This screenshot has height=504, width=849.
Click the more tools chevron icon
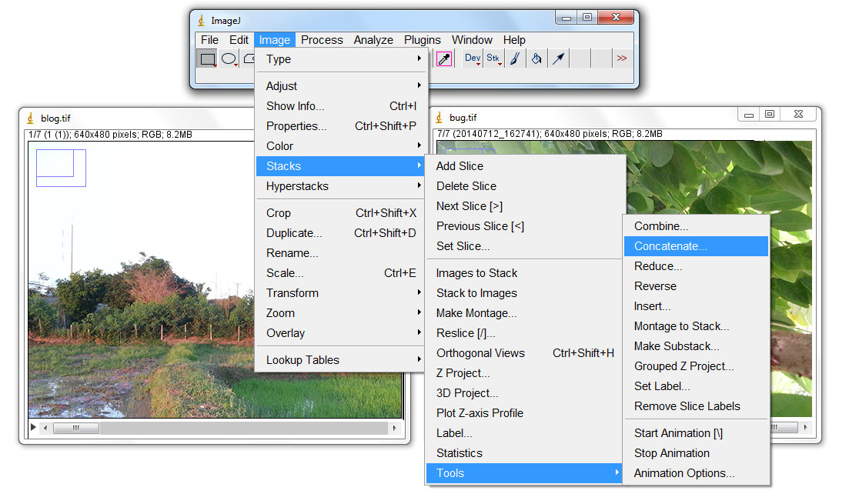621,58
